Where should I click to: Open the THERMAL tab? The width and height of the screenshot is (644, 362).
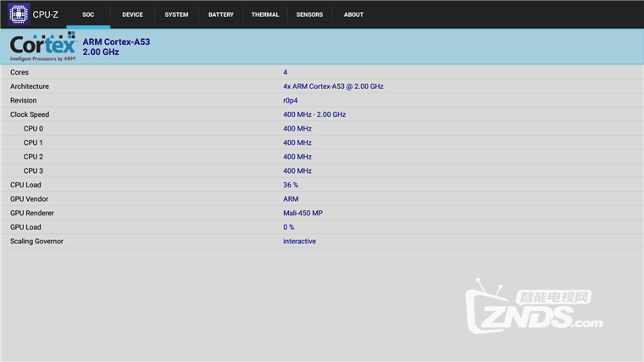(x=265, y=14)
